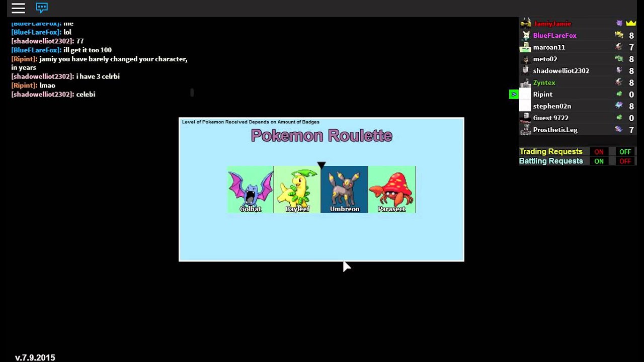This screenshot has width=644, height=362.
Task: Select player name Guest 9722
Action: click(550, 118)
